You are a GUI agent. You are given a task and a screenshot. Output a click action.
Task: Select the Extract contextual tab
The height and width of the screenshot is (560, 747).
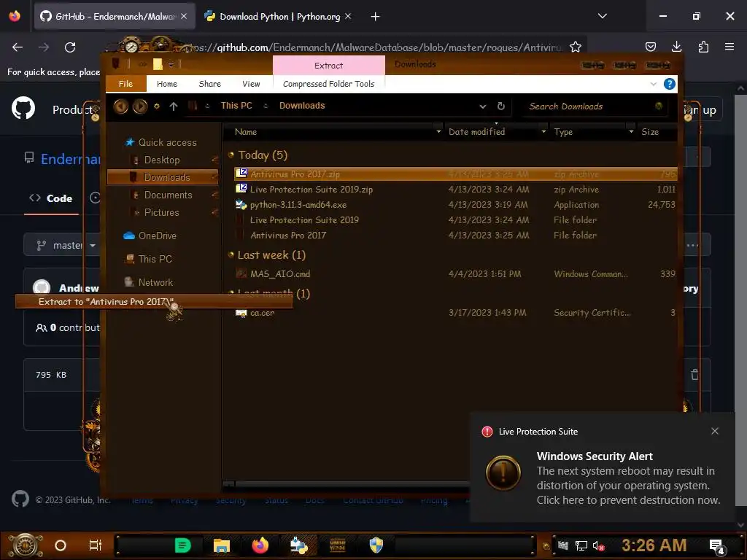click(329, 65)
